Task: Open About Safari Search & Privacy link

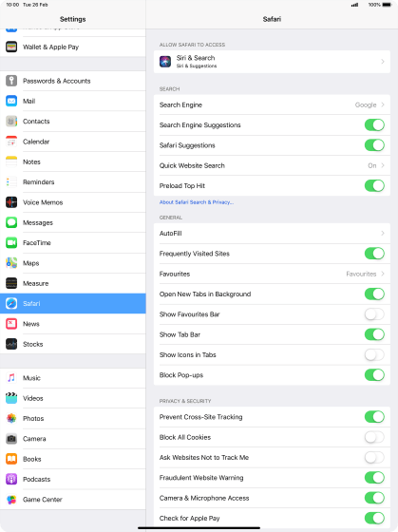Action: point(197,202)
